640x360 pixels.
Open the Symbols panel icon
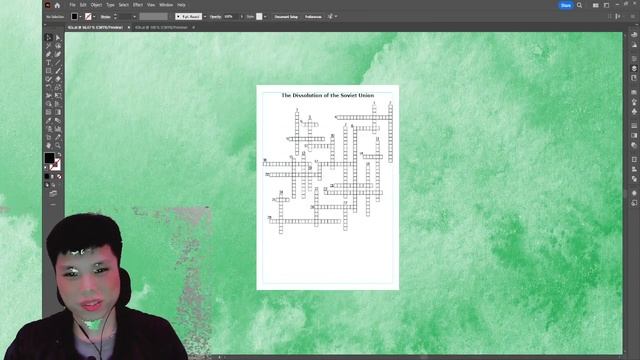[x=634, y=111]
